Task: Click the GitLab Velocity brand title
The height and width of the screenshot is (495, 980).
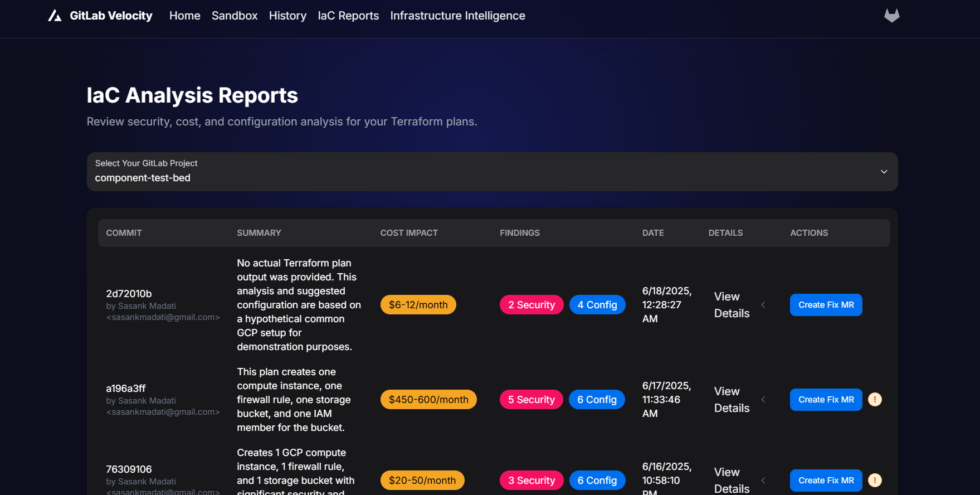Action: [x=111, y=16]
